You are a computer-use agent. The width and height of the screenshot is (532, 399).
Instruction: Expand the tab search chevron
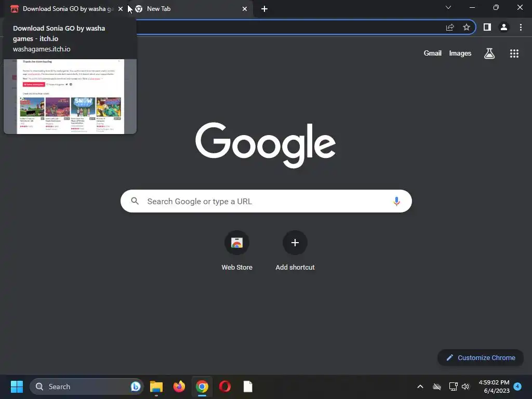point(448,7)
